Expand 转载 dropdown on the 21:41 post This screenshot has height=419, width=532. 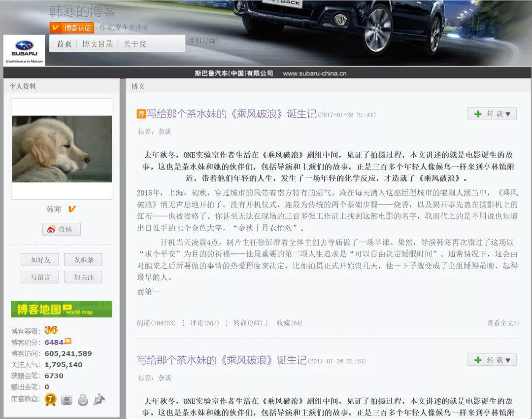click(492, 114)
